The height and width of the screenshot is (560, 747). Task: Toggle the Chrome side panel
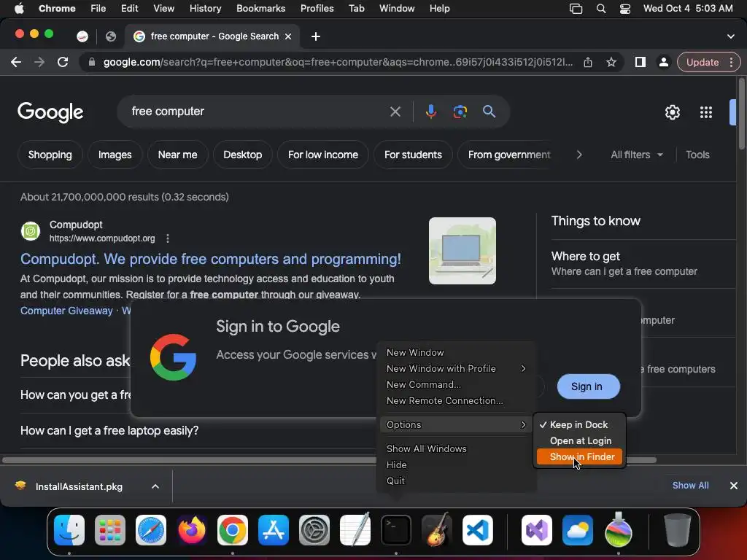[x=640, y=62]
